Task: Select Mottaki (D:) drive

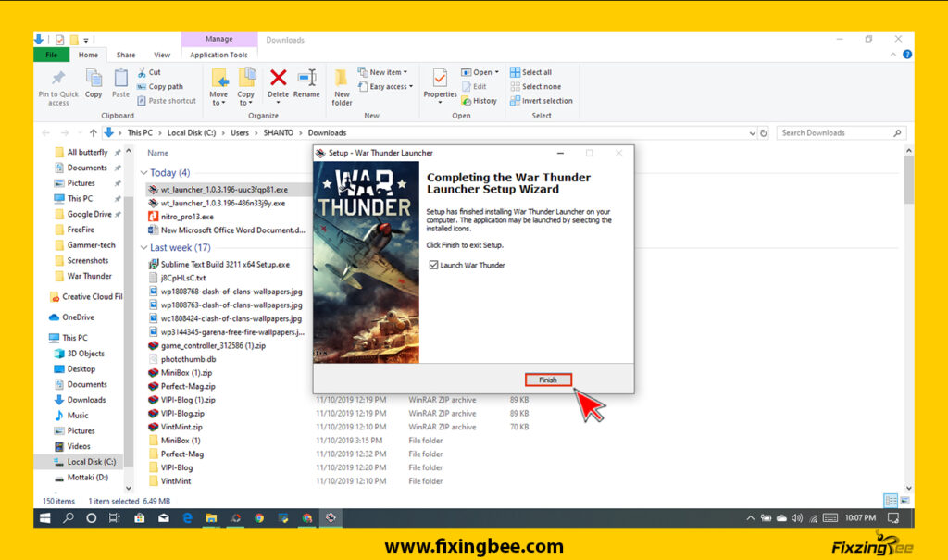Action: [87, 477]
